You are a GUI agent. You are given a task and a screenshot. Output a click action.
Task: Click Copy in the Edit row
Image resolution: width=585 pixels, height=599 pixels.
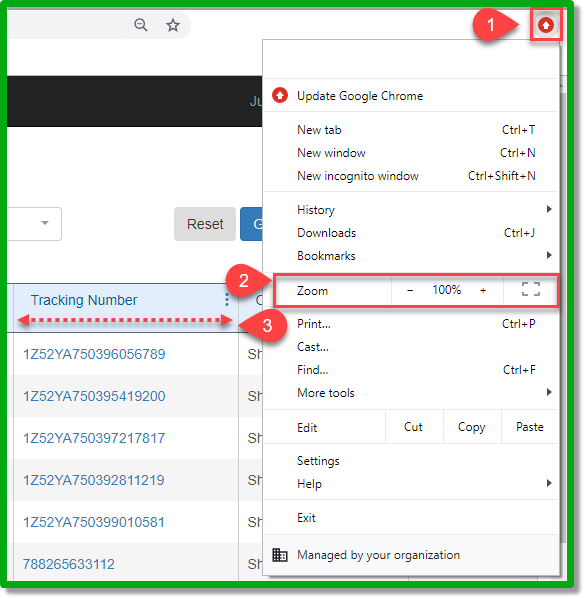[472, 427]
